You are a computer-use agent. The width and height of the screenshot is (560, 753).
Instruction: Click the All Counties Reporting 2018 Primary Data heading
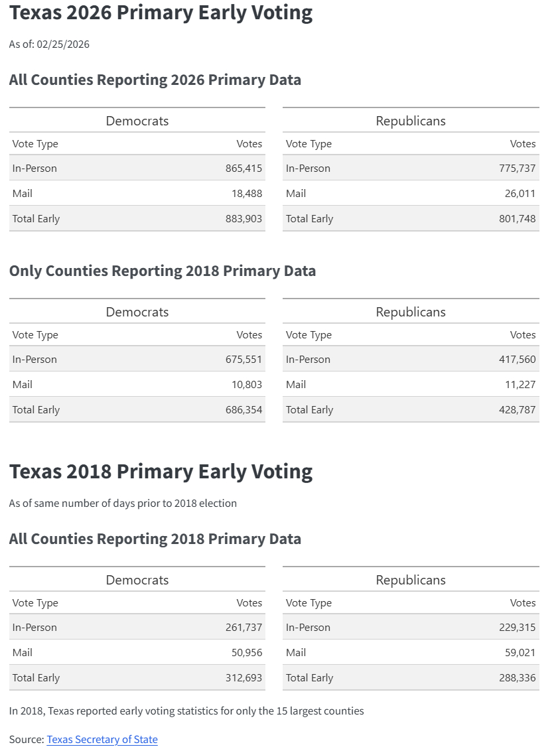(155, 539)
